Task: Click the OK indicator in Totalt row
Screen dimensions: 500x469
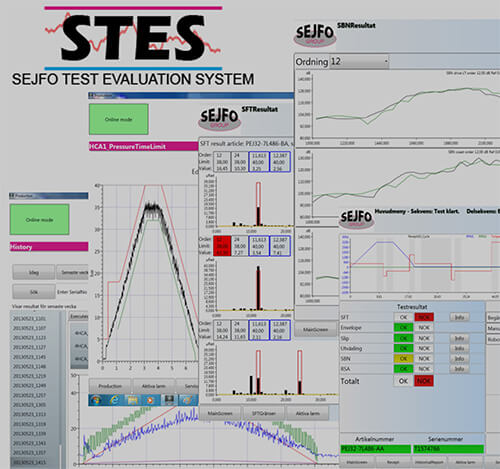Action: pyautogui.click(x=403, y=381)
